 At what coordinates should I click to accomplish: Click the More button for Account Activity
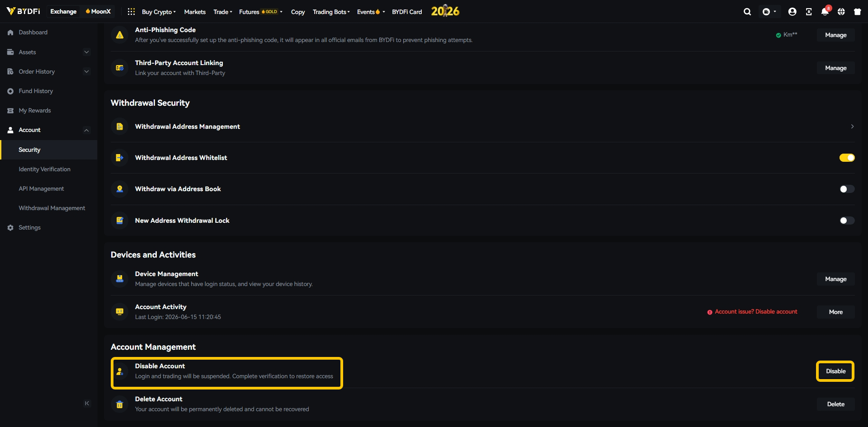tap(835, 312)
